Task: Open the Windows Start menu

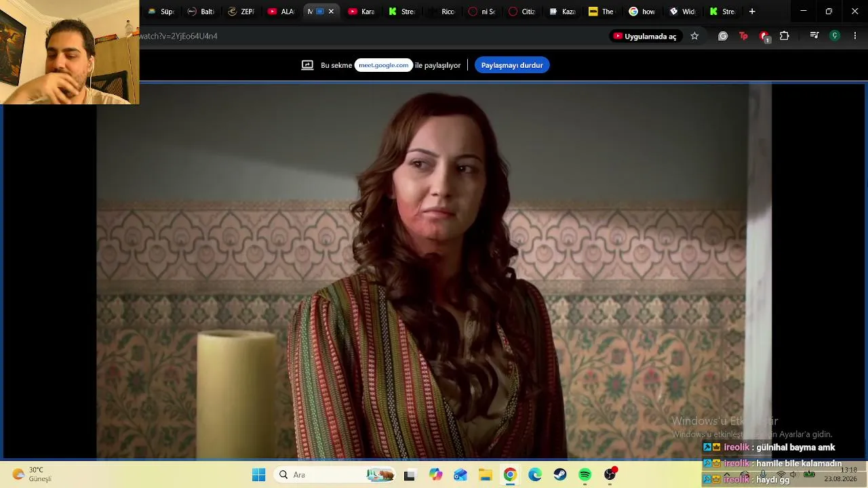Action: point(258,475)
